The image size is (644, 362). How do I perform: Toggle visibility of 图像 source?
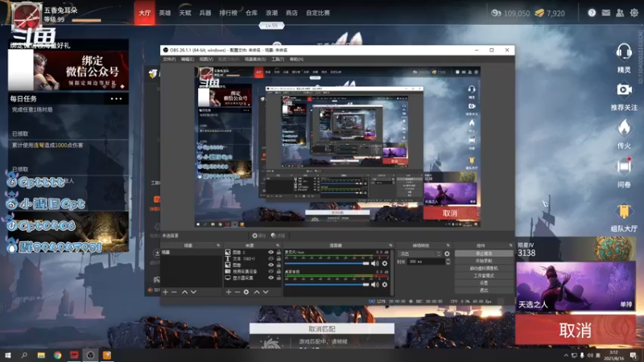[270, 265]
